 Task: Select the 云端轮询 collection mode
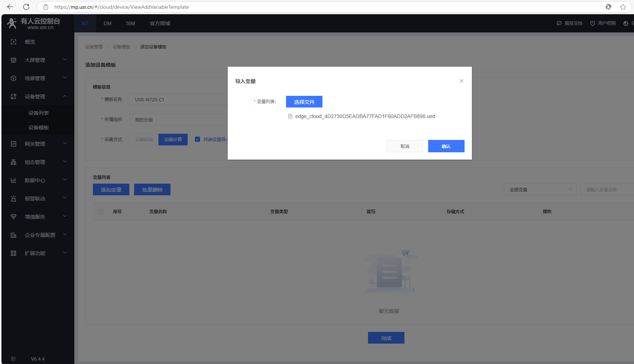point(144,140)
